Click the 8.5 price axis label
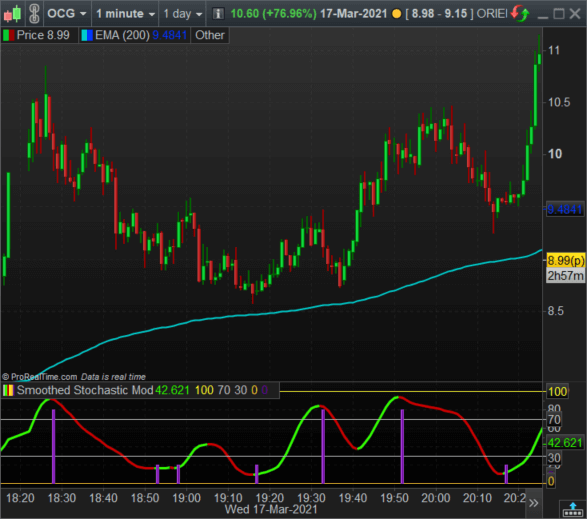The width and height of the screenshot is (587, 519). [556, 311]
